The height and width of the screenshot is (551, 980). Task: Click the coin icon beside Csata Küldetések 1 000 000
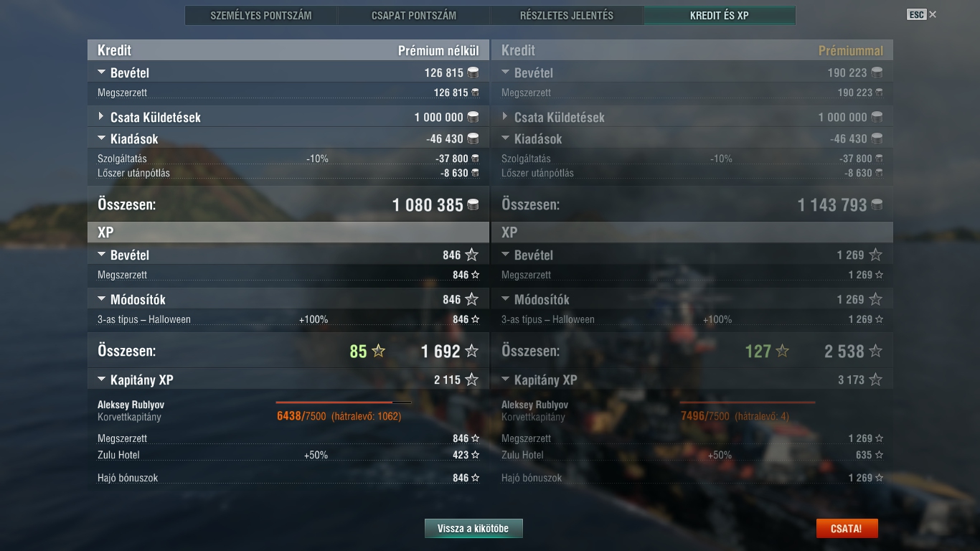pos(473,117)
